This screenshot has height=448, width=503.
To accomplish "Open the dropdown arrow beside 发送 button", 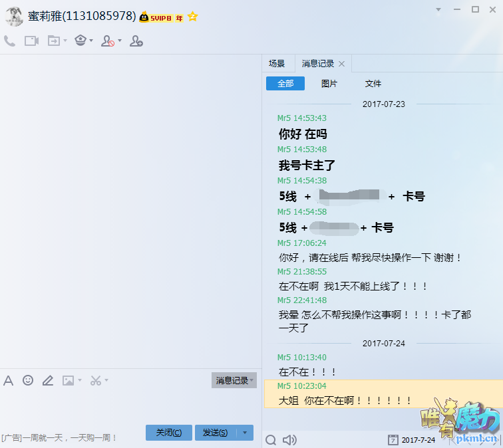I will click(x=245, y=433).
